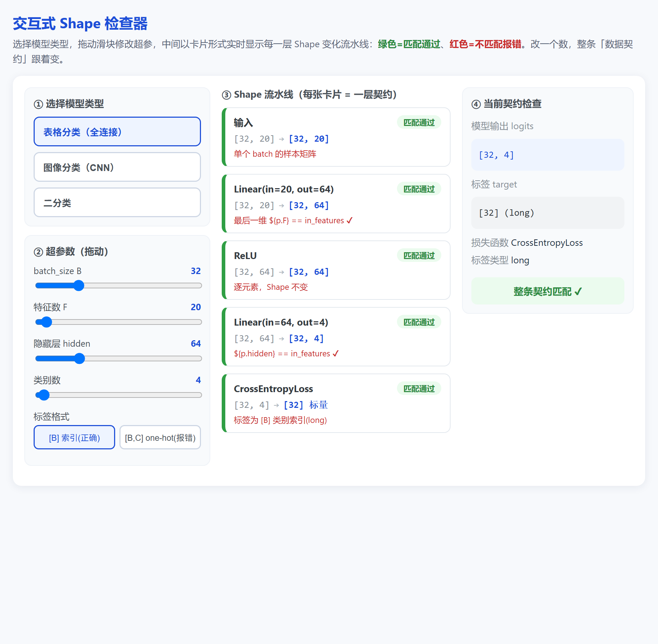Adjust the 隐藏层 hidden slider
658x644 pixels.
(119, 358)
